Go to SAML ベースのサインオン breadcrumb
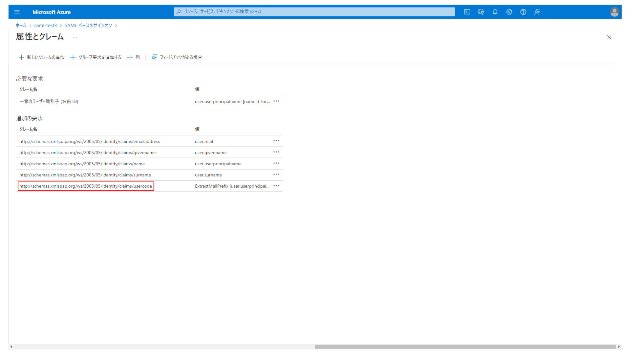640x364 pixels. [88, 26]
